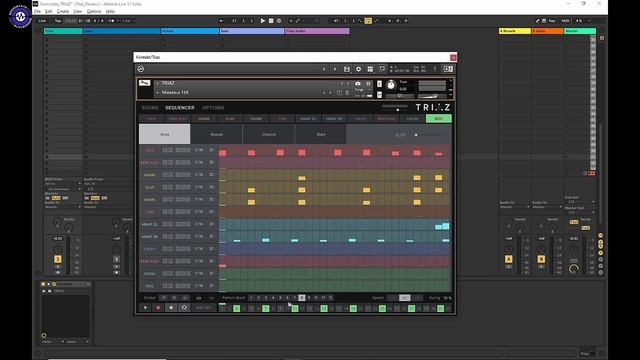Viewport: 640px width, 360px height.
Task: Select the Start edit mode button
Action: coord(321,134)
